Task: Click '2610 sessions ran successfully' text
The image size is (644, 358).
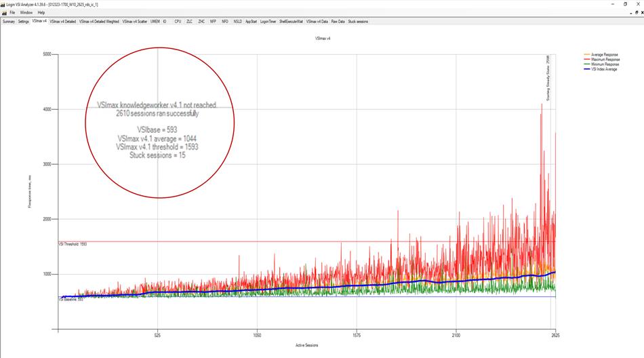Action: point(157,113)
